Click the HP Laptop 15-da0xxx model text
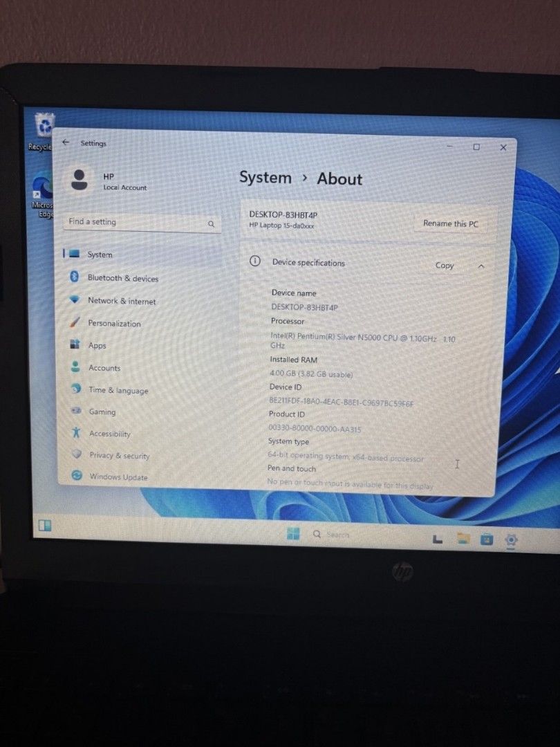560x747 pixels. 281,225
